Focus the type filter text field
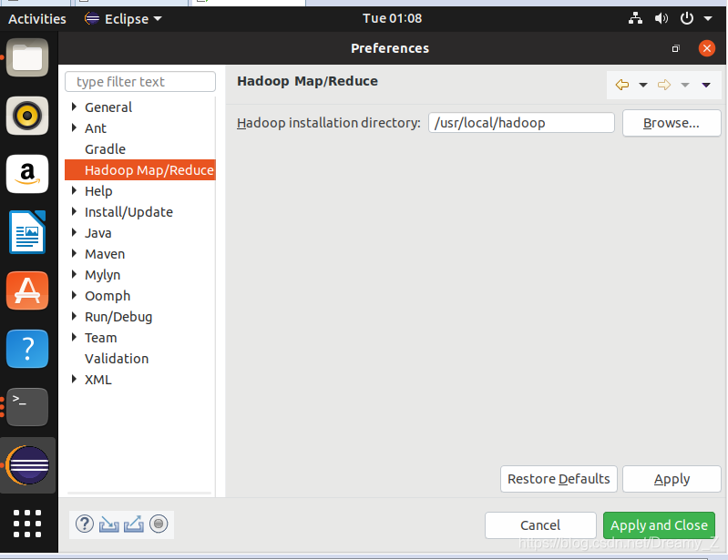Screen dimensions: 728x560 pos(140,82)
